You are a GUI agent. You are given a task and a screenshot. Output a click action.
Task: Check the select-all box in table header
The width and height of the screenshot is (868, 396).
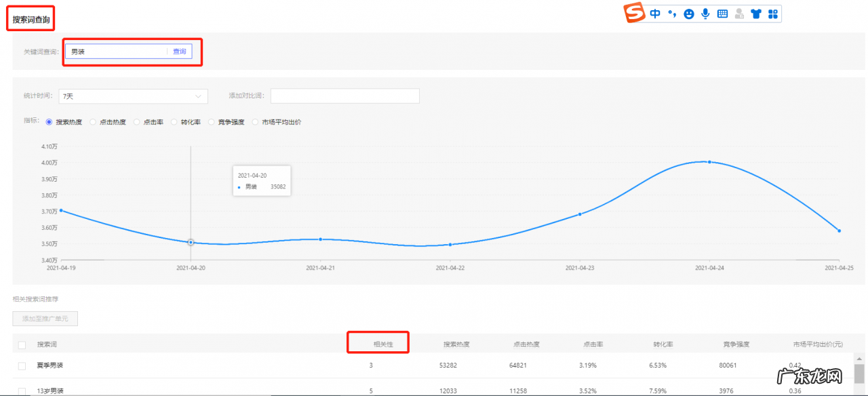pyautogui.click(x=22, y=344)
